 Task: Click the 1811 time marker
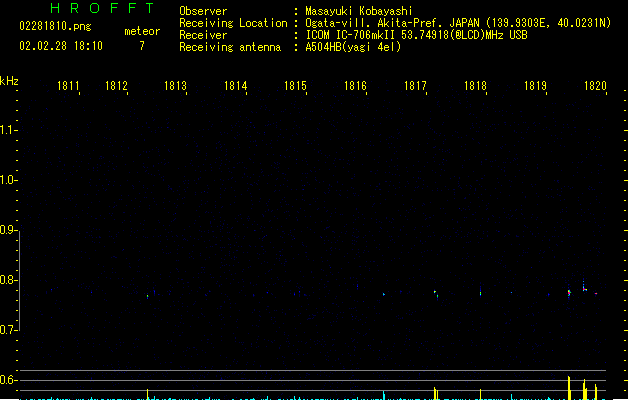[x=68, y=86]
